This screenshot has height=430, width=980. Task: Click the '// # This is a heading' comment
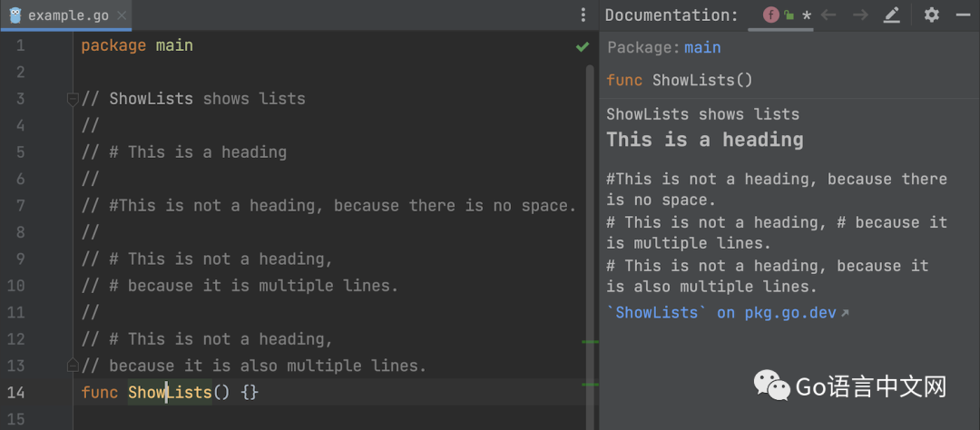184,151
